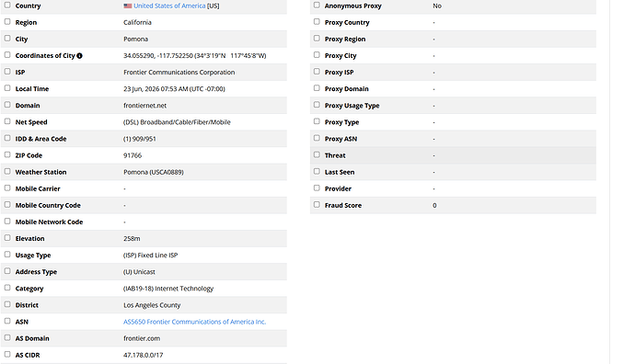Check the Proxy Domain box
This screenshot has width=635, height=364.
(x=317, y=88)
